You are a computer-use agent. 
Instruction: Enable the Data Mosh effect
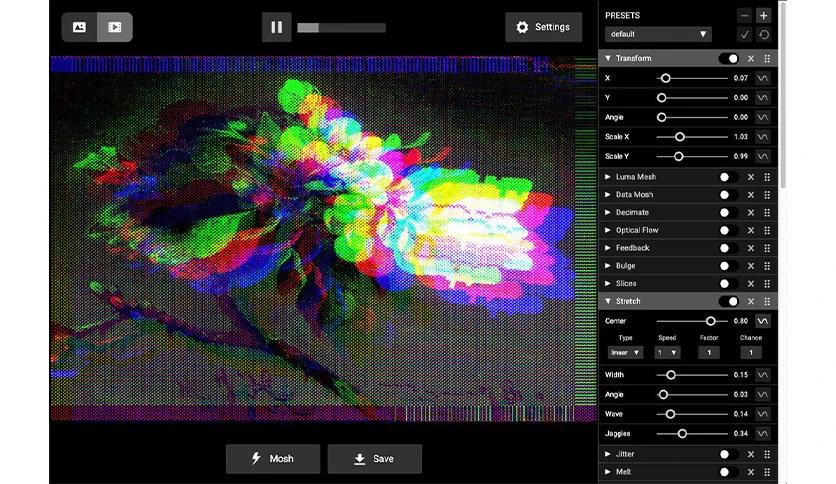(728, 195)
